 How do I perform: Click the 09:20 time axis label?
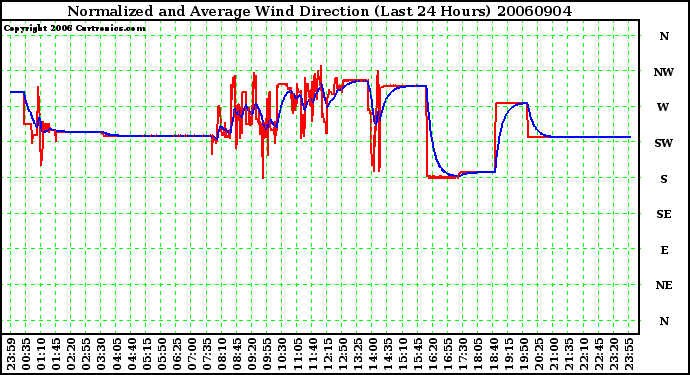point(253,354)
